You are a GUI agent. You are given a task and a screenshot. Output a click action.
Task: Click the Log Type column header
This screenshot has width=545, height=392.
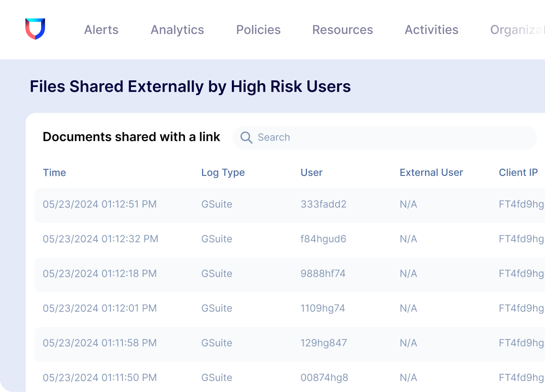tap(223, 173)
